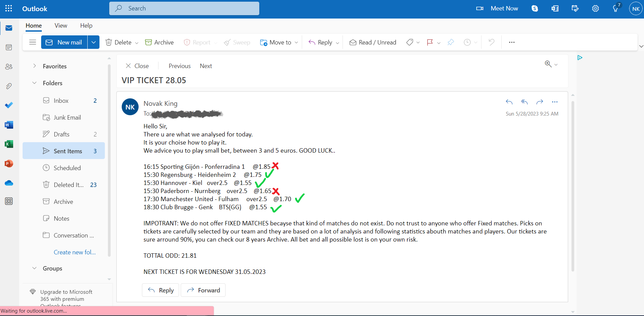Open more toolbar options ellipsis

tap(512, 42)
